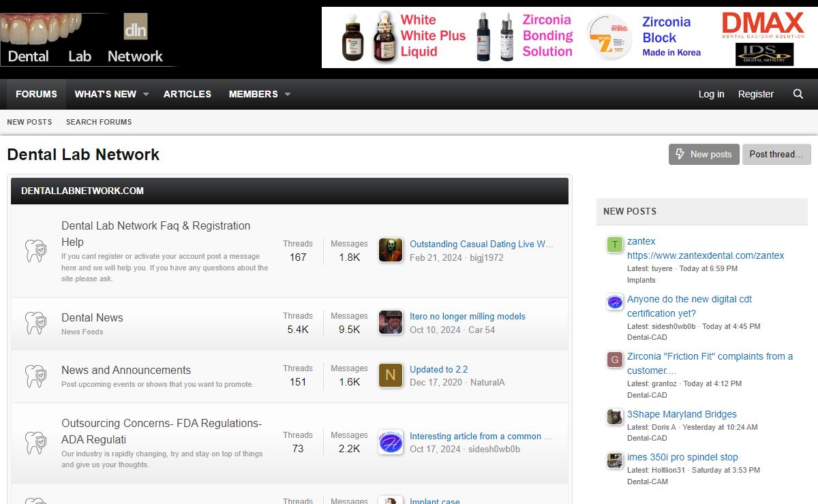The width and height of the screenshot is (818, 504).
Task: Open the zantex new post link
Action: pyautogui.click(x=706, y=249)
